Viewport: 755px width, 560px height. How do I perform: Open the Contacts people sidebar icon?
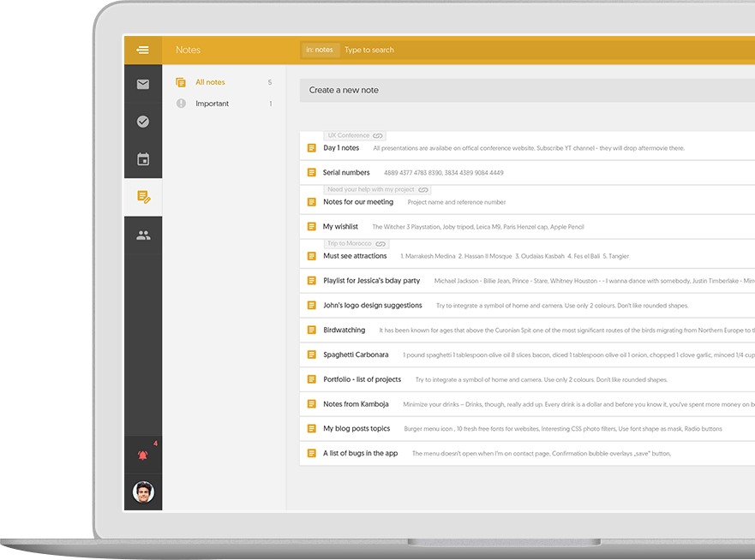pos(142,235)
